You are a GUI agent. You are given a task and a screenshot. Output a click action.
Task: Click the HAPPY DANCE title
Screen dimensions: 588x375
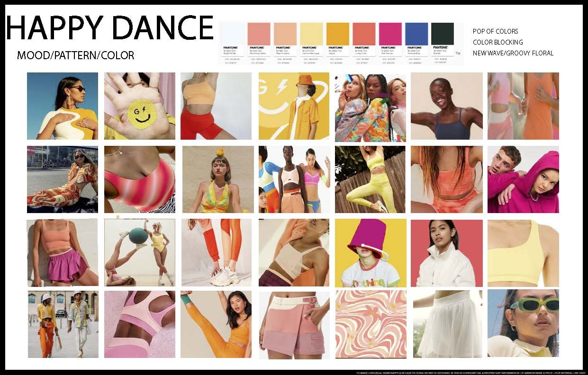click(109, 27)
